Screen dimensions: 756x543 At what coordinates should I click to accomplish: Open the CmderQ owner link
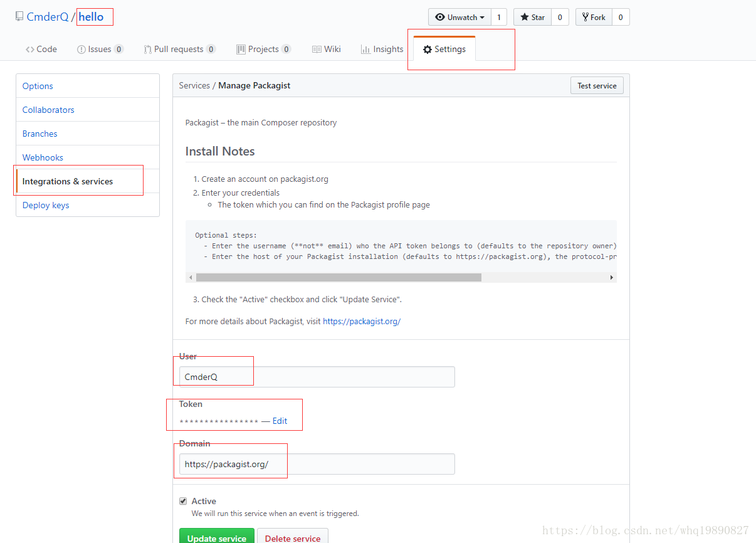(x=48, y=17)
